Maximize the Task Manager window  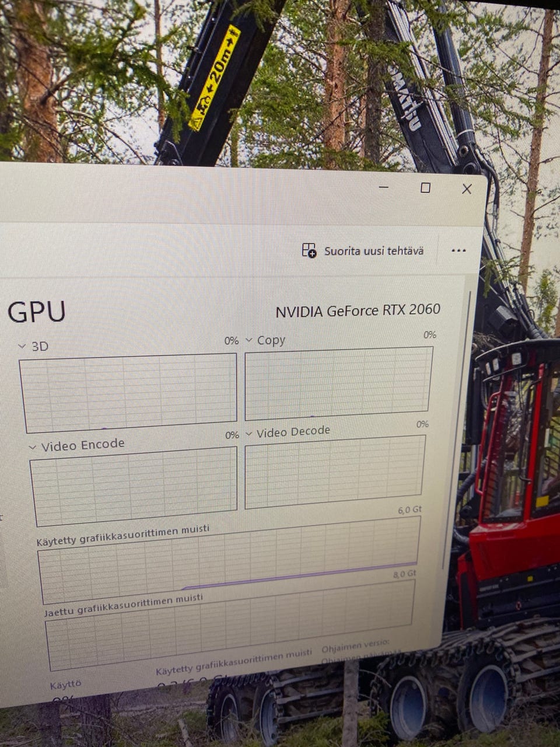(425, 187)
